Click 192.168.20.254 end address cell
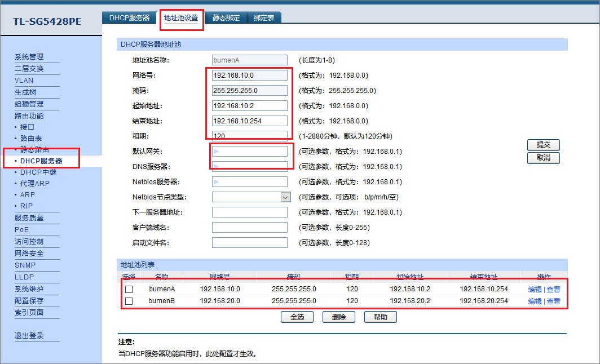This screenshot has width=600, height=364. [x=484, y=301]
